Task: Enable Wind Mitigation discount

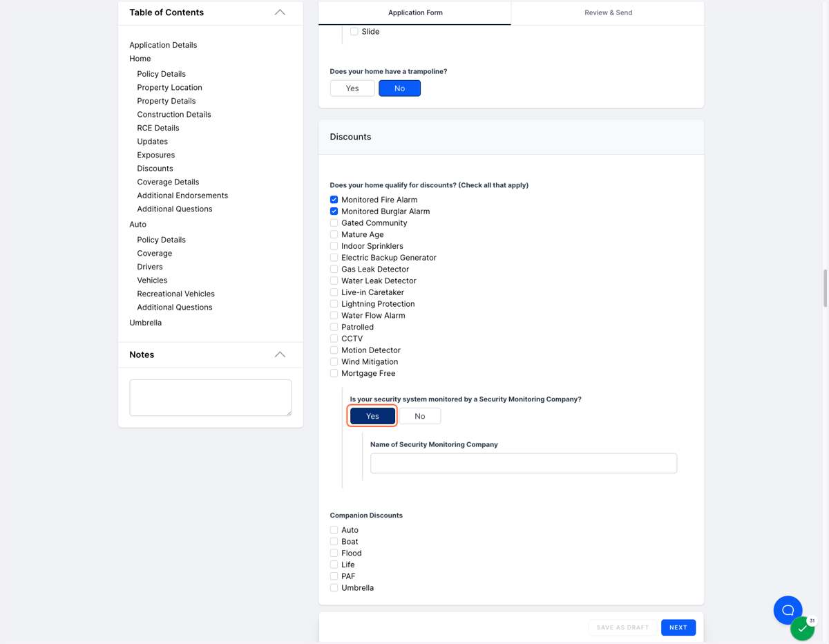Action: (x=334, y=362)
